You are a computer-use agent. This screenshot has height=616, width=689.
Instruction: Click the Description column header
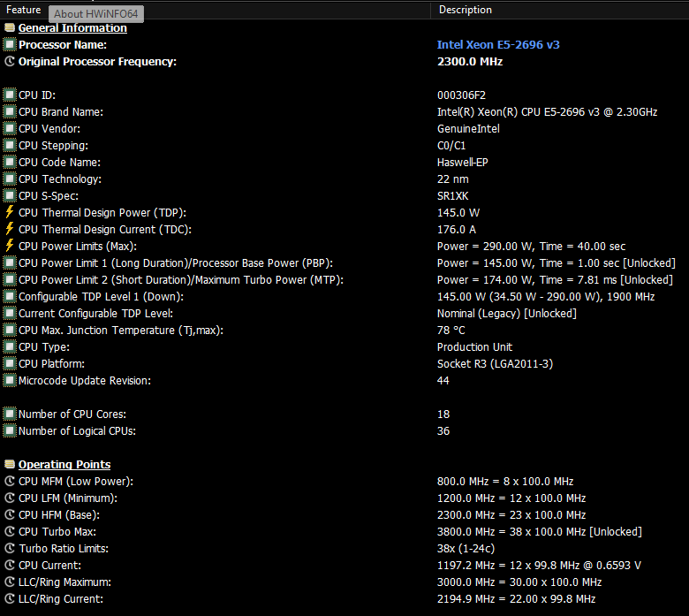click(465, 10)
